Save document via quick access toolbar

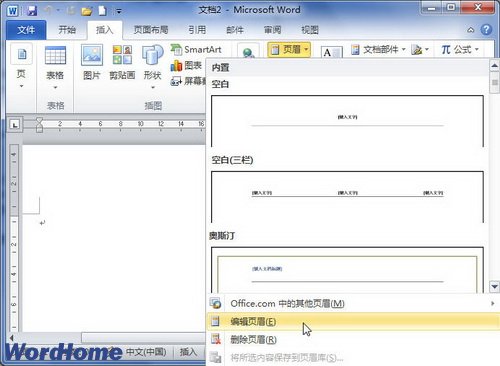pos(32,11)
